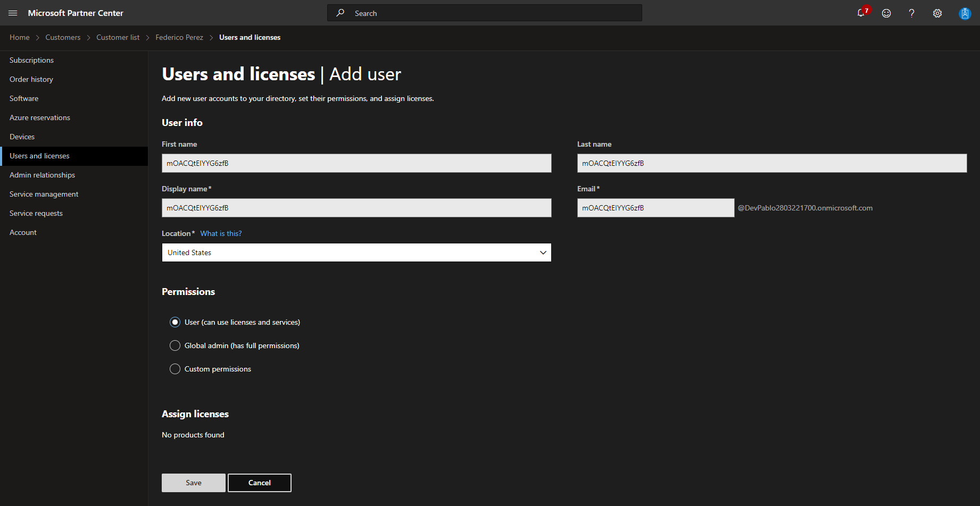Open the hamburger navigation menu

click(x=13, y=13)
